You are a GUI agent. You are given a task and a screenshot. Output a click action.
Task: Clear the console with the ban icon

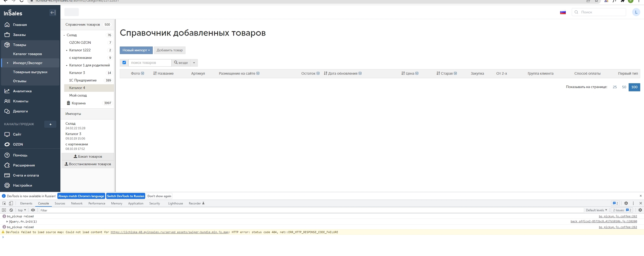[11, 210]
